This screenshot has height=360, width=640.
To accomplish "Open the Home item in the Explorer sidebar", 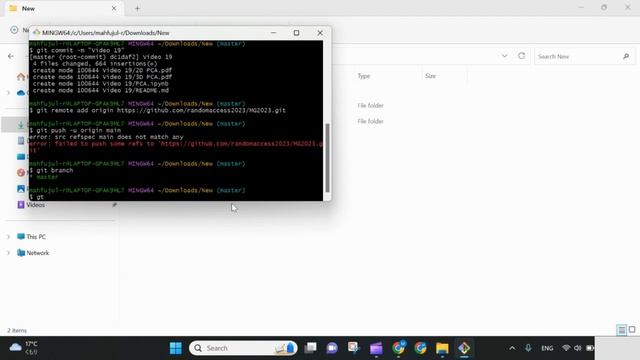I will [x=21, y=76].
